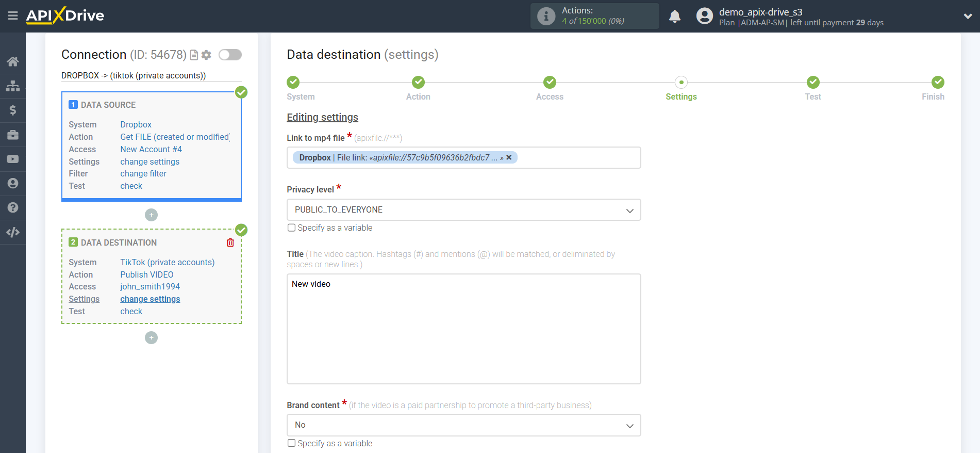Screen dimensions: 980x453
Task: Go to the Settings step
Action: (x=681, y=82)
